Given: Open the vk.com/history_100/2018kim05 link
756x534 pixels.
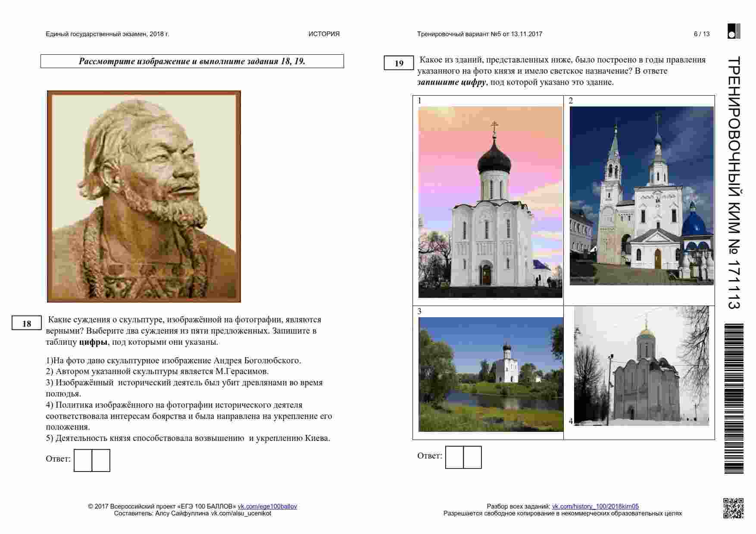Looking at the screenshot, I should pos(595,506).
